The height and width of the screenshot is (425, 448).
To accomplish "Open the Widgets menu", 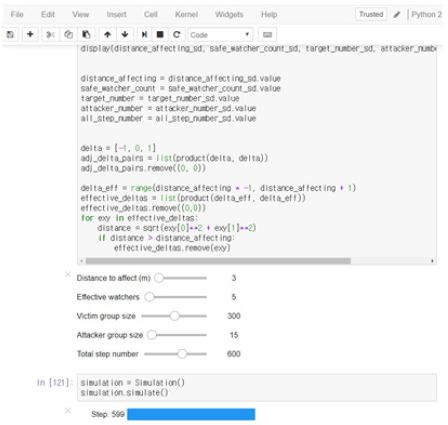I will tap(229, 14).
